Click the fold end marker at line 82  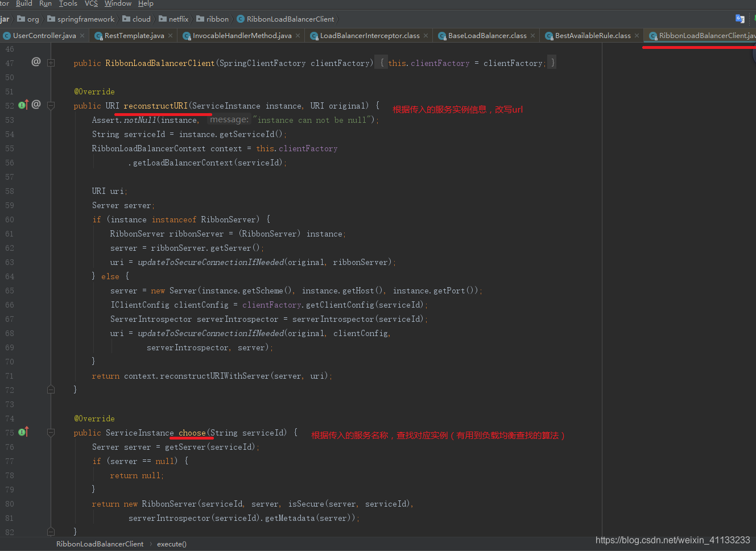tap(51, 532)
